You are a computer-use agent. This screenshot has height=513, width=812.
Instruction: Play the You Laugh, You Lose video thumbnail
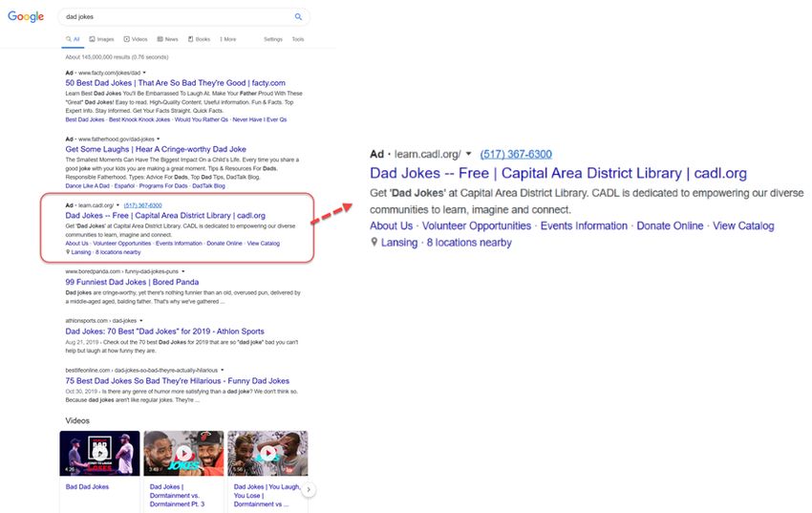tap(267, 453)
